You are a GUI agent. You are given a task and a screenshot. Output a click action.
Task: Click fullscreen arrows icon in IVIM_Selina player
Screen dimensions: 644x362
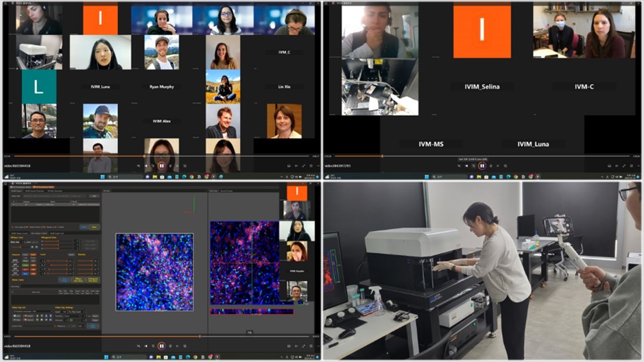624,166
